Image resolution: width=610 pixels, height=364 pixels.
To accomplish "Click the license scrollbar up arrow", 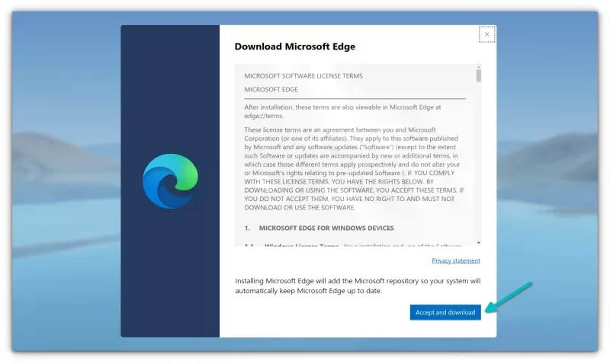I will (x=479, y=67).
